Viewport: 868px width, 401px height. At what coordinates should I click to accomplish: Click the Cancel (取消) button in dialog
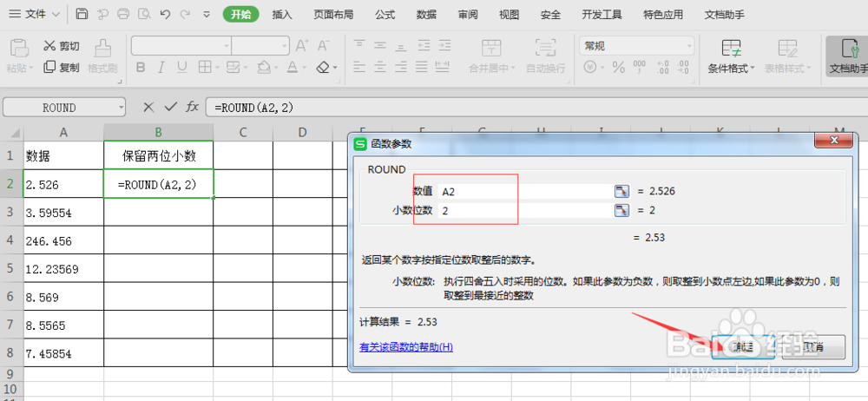pyautogui.click(x=812, y=346)
